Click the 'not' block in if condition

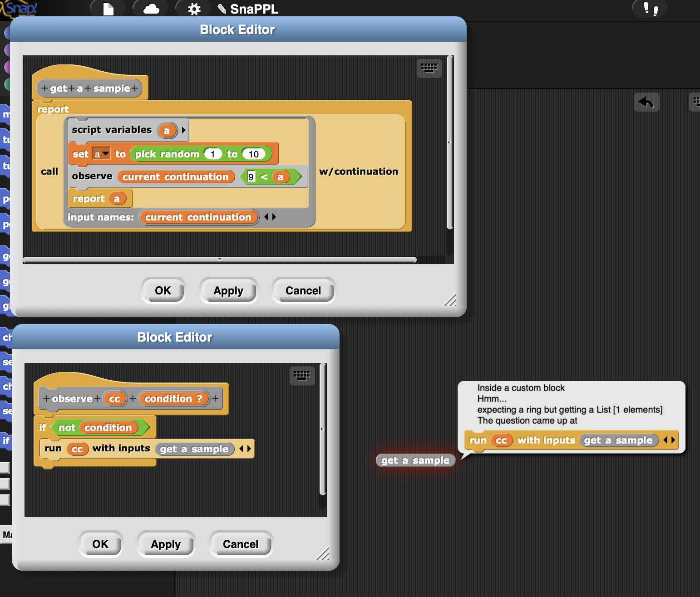67,428
